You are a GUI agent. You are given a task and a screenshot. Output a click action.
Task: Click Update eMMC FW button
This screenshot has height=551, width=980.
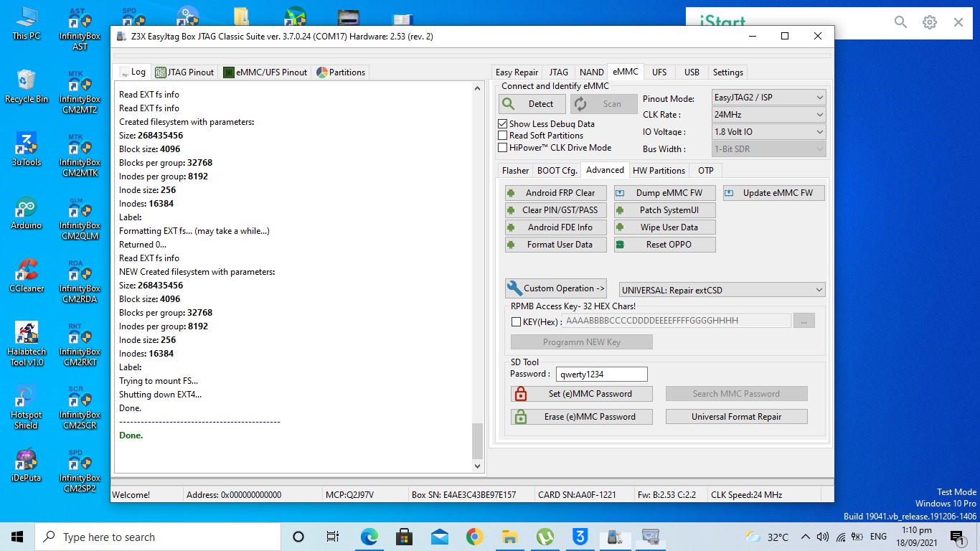(774, 193)
